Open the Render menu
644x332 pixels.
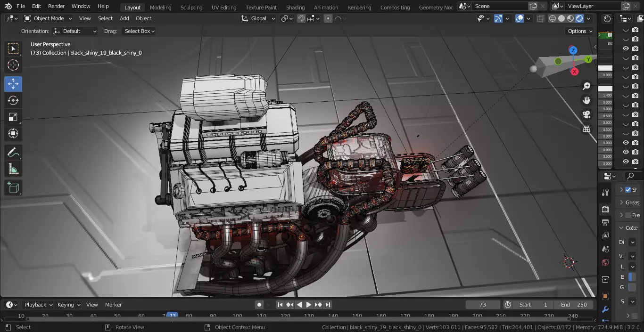[x=56, y=6]
